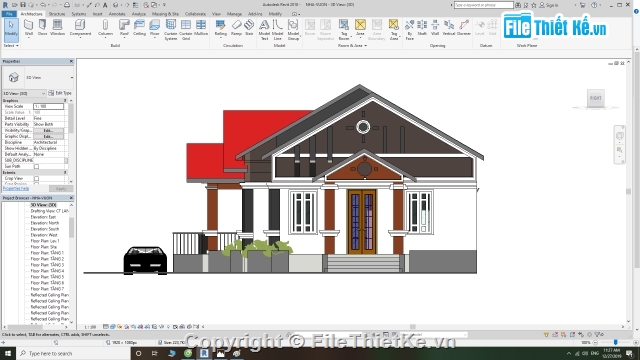The width and height of the screenshot is (640, 360).
Task: Activate the Roof tool
Action: (124, 28)
